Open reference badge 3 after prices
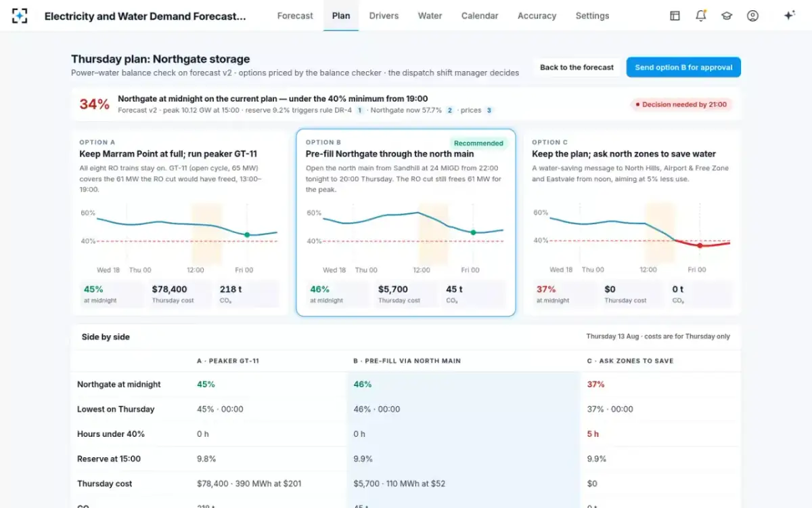 pos(489,110)
